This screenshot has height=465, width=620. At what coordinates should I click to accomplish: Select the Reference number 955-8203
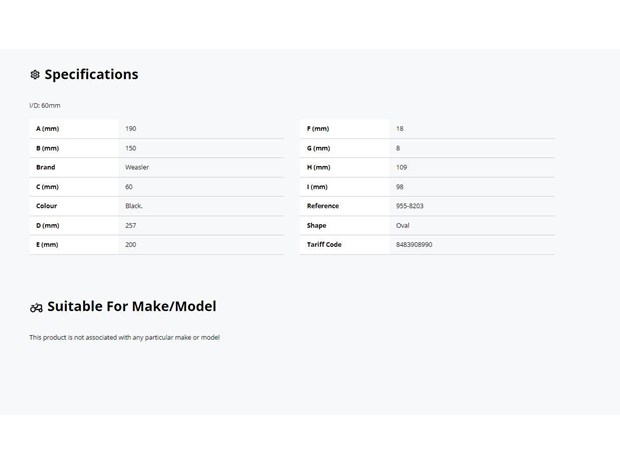pos(410,206)
